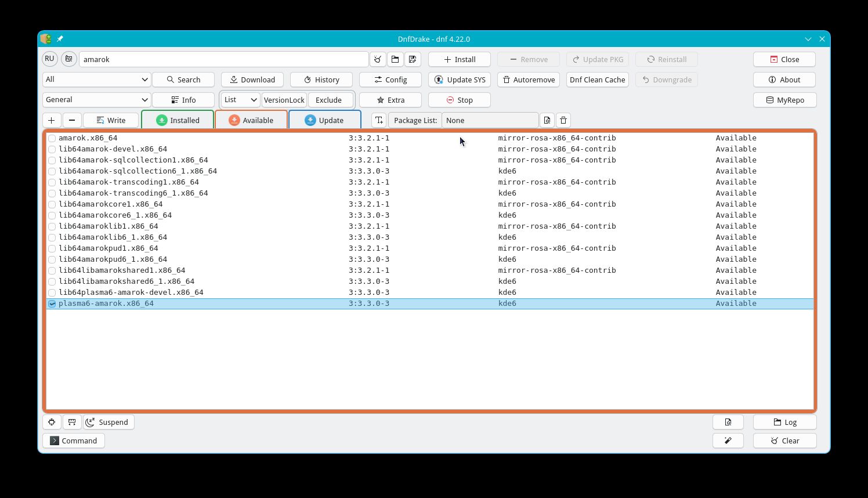Image resolution: width=868 pixels, height=498 pixels.
Task: Tick checkbox for lib64amarok-sqlcollection1.x86_64
Action: click(52, 160)
